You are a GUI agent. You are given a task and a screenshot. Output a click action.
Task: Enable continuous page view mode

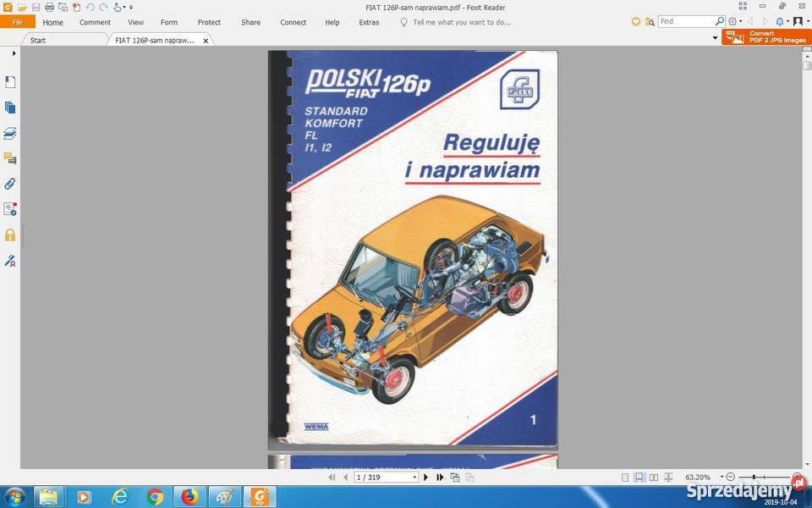[639, 478]
